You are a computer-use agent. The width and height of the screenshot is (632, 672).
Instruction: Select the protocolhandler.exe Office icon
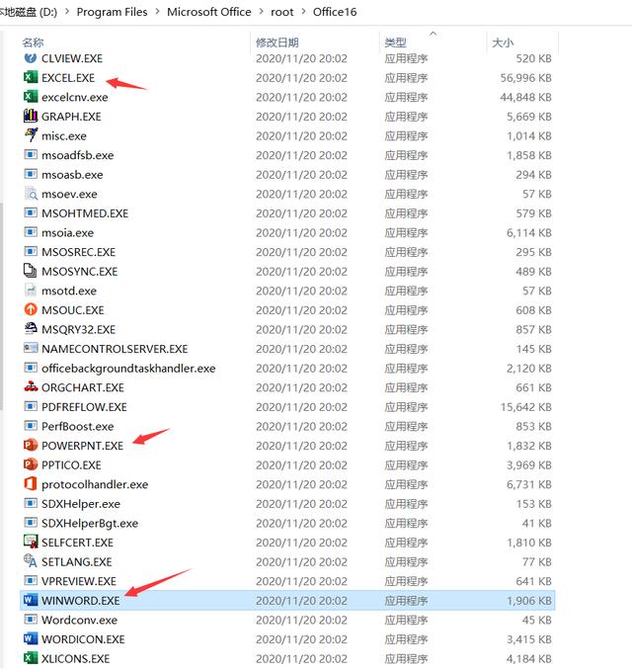click(x=31, y=484)
